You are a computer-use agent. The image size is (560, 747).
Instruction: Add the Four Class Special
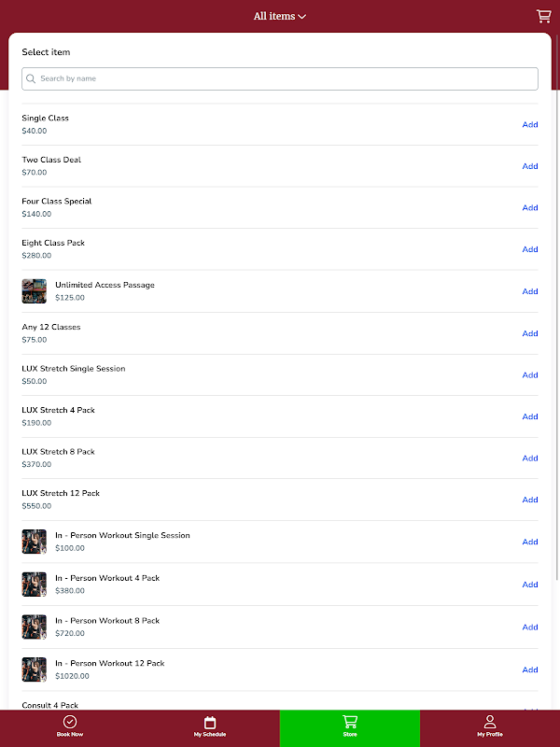coord(530,208)
